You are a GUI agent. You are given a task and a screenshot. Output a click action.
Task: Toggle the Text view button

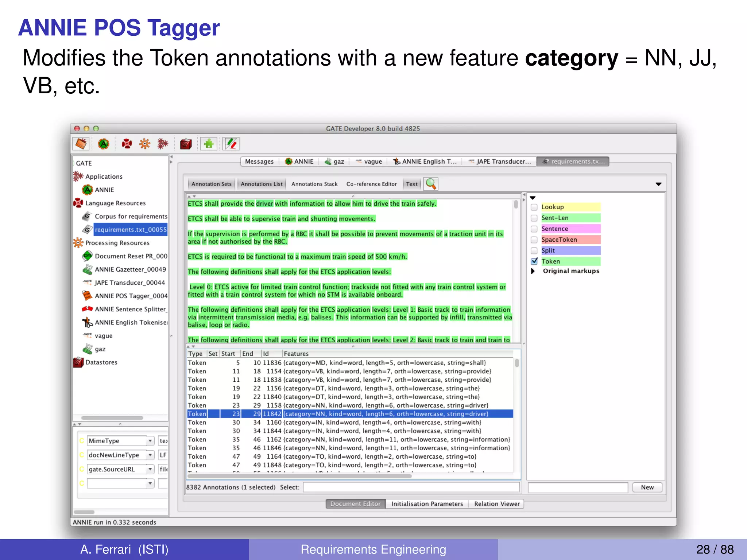(412, 184)
